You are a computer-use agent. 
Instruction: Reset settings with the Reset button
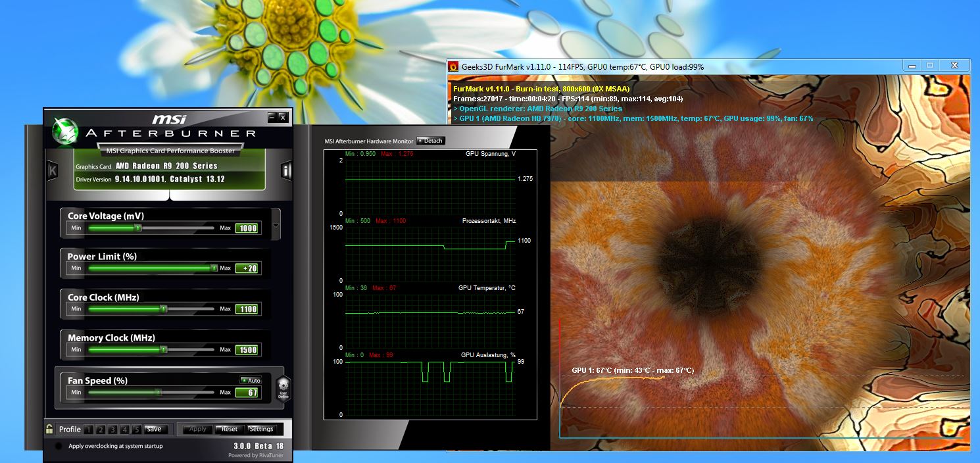(230, 429)
